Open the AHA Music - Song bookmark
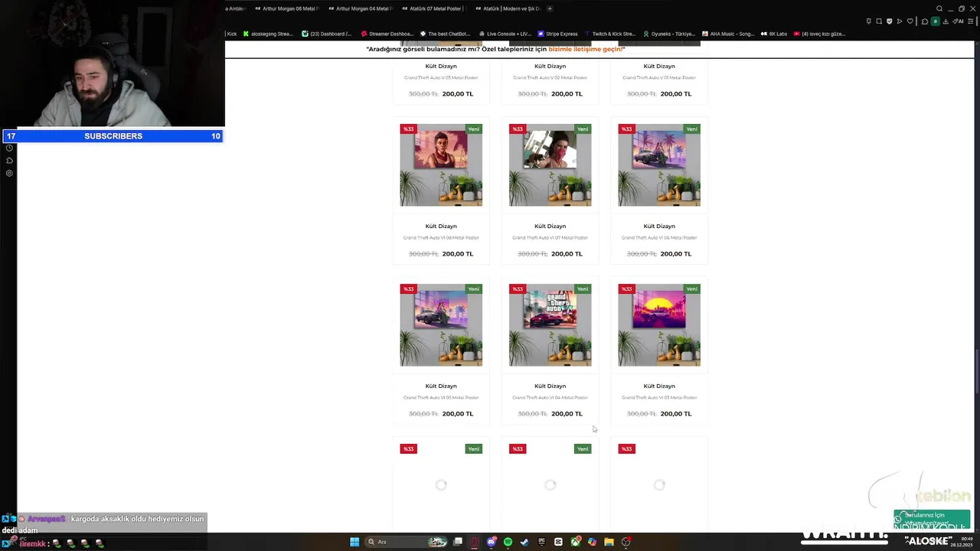Image resolution: width=980 pixels, height=551 pixels. click(x=728, y=34)
